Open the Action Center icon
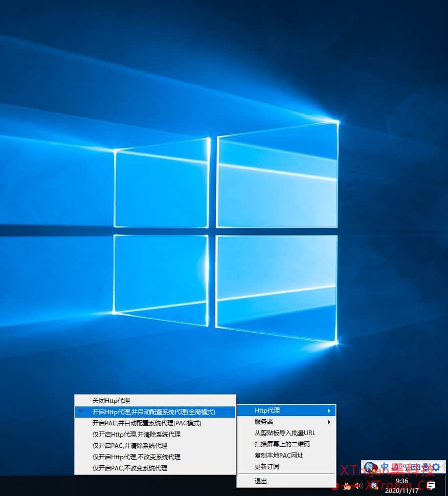The image size is (448, 496). [x=431, y=485]
